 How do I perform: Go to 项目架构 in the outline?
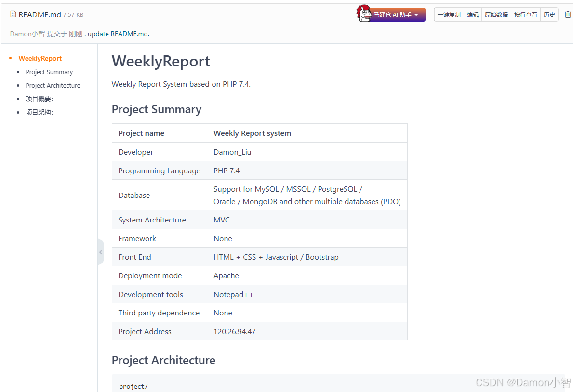click(x=40, y=112)
